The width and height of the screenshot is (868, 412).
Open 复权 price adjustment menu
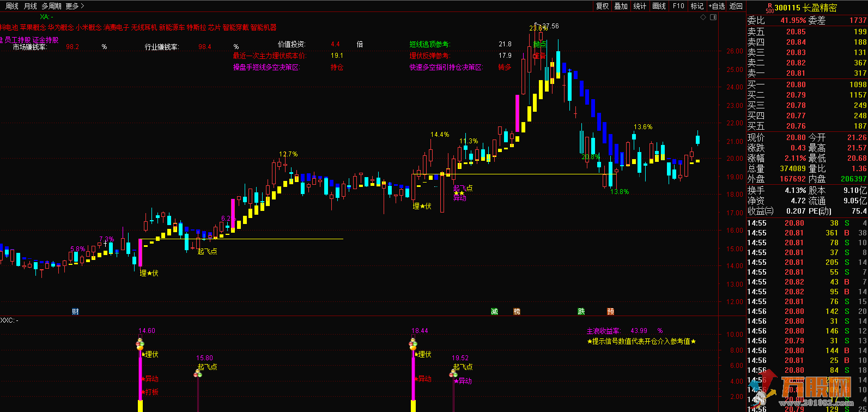(x=602, y=6)
